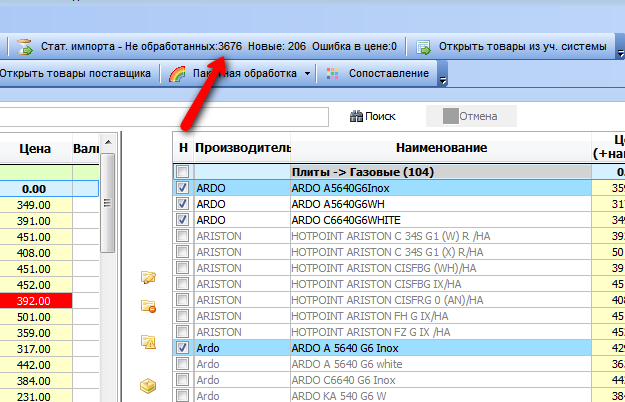
Task: Check HOTPOINT ARISTON CISFRG 0 (AN)/HA checkbox
Action: click(183, 300)
